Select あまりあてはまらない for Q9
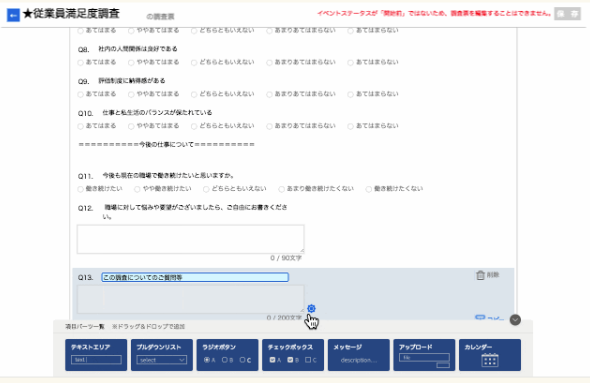The width and height of the screenshot is (590, 383). 269,94
